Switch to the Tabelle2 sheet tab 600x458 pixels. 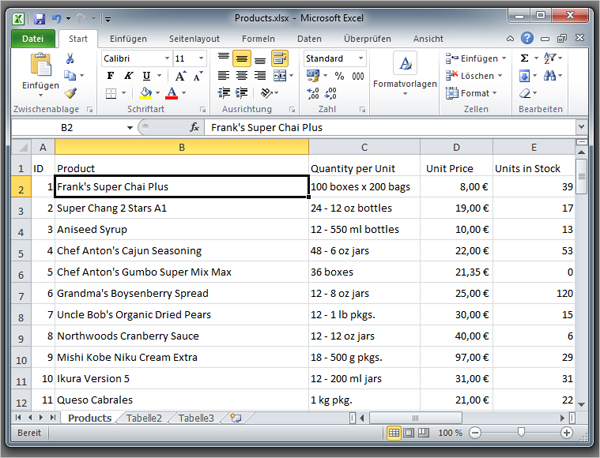pyautogui.click(x=143, y=418)
